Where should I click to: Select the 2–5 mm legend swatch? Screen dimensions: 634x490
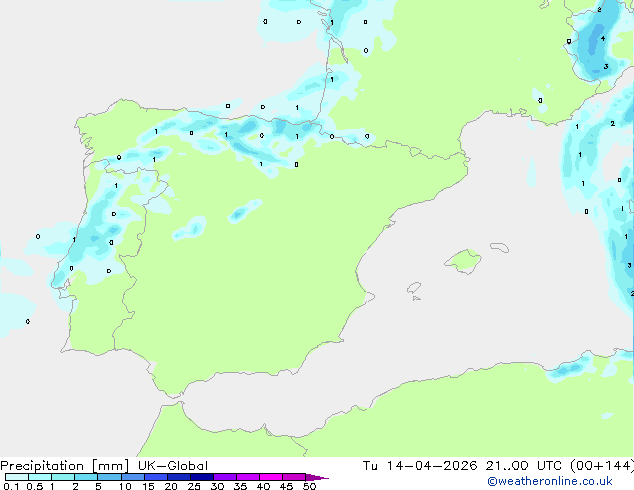pyautogui.click(x=86, y=477)
